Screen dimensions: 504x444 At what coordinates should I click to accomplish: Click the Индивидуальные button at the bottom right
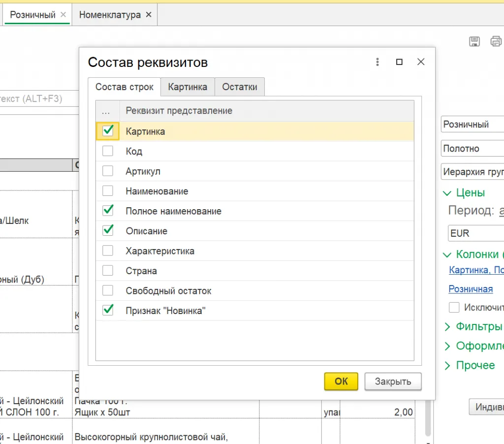[x=486, y=407]
